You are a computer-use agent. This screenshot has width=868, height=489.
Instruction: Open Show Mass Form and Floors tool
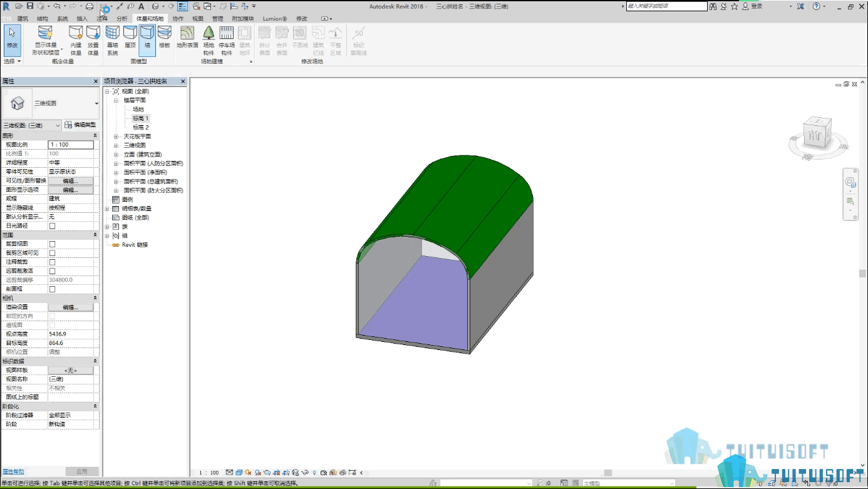coord(45,41)
